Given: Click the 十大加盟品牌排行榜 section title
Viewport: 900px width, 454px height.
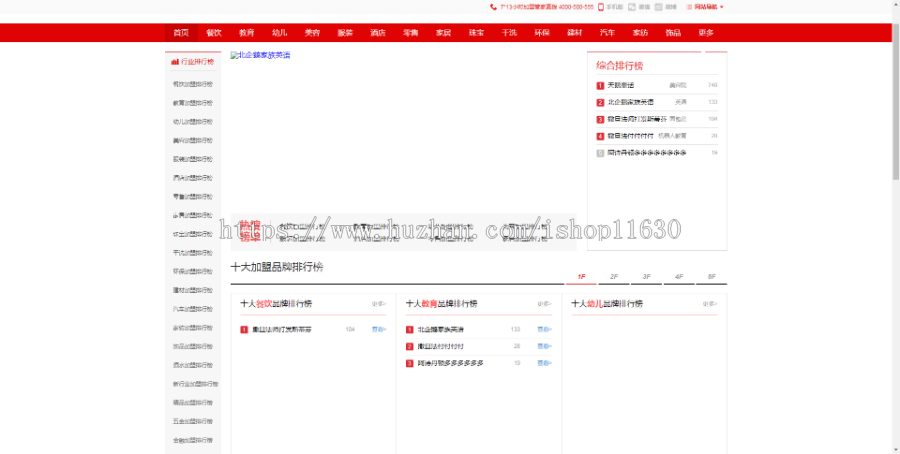Looking at the screenshot, I should tap(277, 267).
